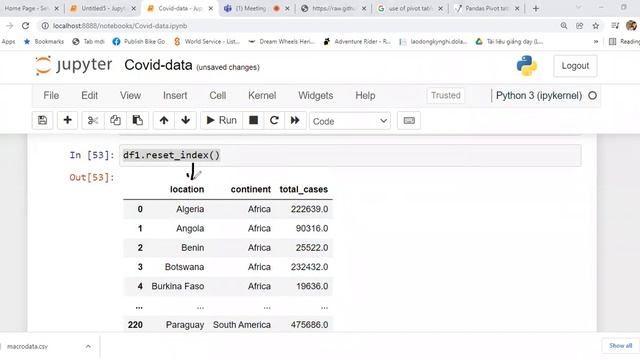Bookmark this page with the star icon

pos(596,26)
